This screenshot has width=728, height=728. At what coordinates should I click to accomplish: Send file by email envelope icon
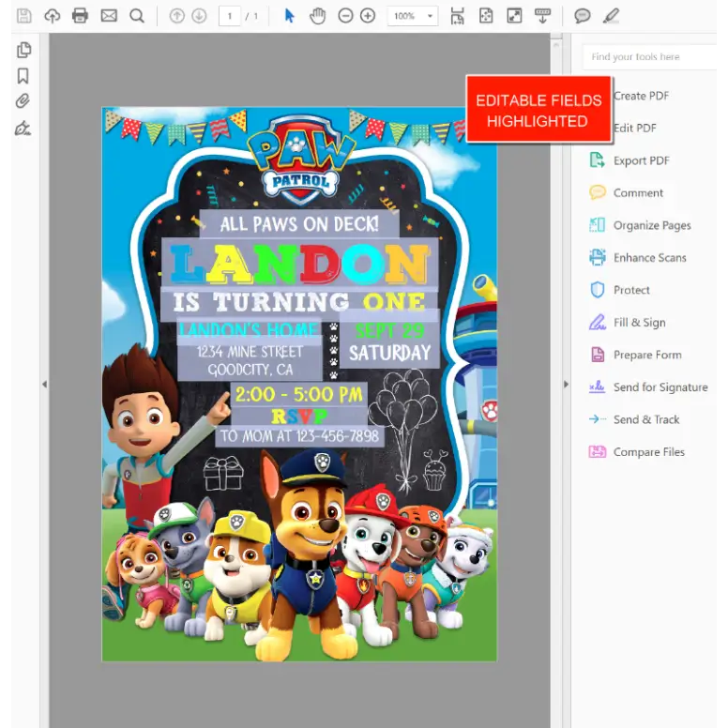point(109,16)
